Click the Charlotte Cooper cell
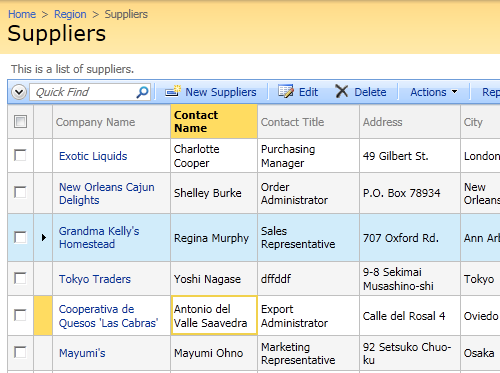Viewport: 500px width, 373px height. 214,156
